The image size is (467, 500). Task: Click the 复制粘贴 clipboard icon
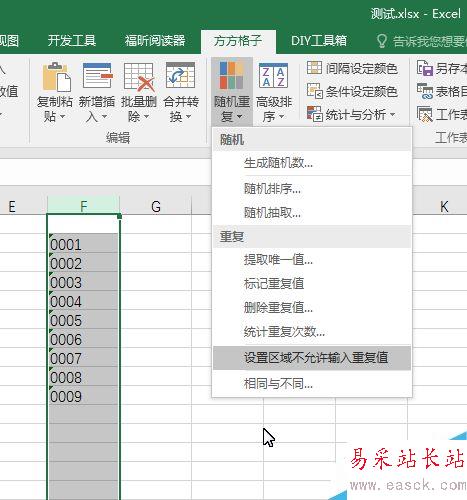click(x=56, y=77)
